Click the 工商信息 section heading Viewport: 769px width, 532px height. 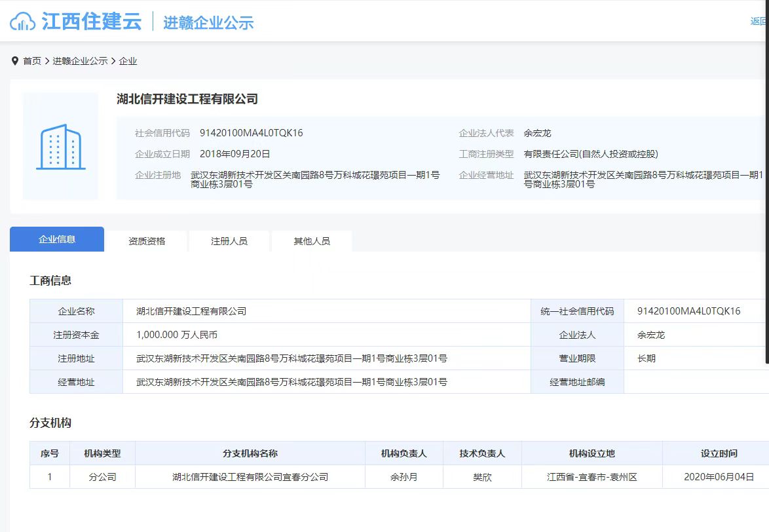point(50,280)
